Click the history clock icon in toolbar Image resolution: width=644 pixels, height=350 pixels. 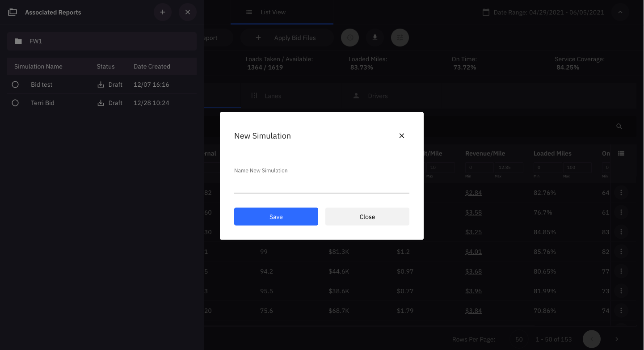coord(350,38)
